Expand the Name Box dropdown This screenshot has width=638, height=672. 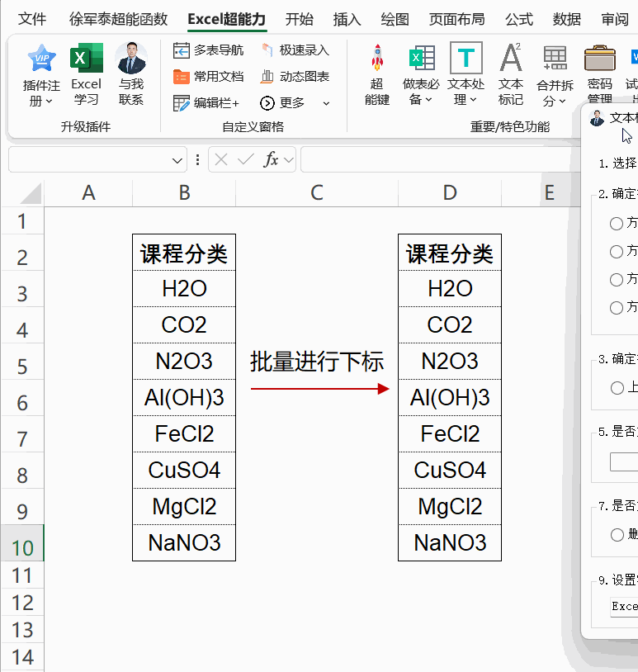177,161
